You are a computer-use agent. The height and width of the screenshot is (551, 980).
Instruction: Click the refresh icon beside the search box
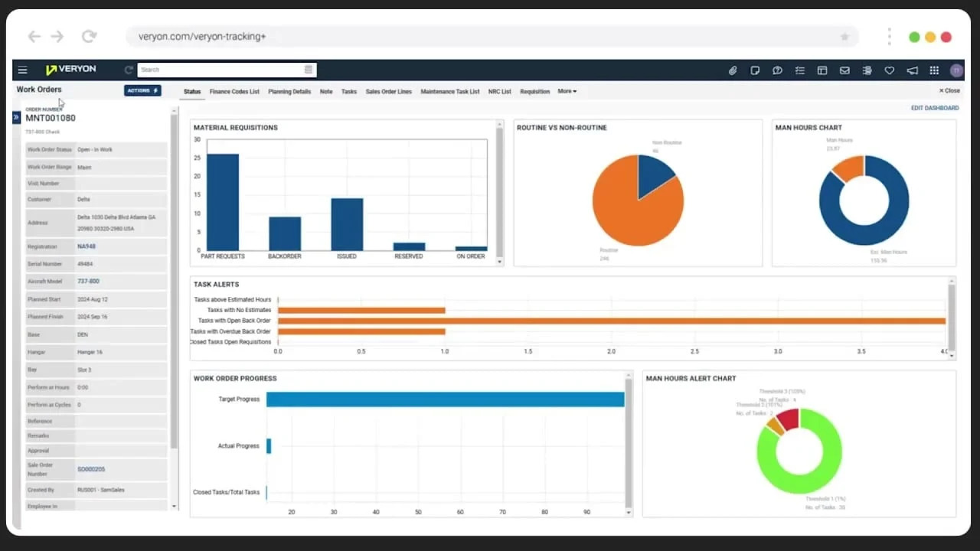(x=129, y=70)
